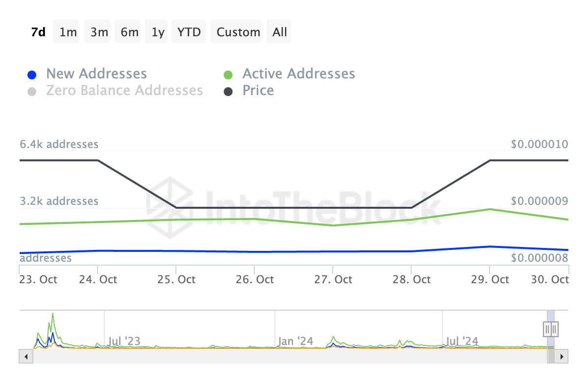Click the 29. Oct price data point
This screenshot has height=392, width=588.
(x=490, y=160)
